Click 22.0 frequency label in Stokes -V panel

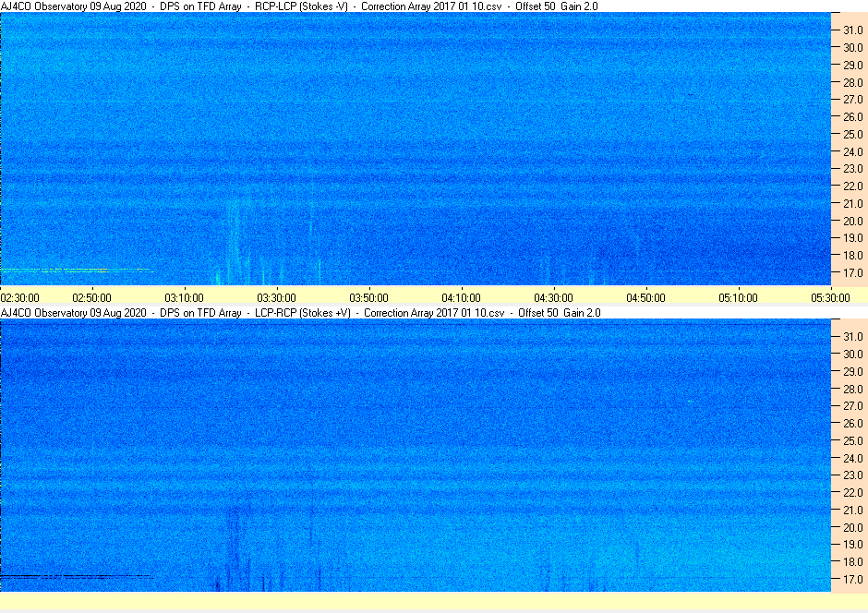click(x=852, y=186)
